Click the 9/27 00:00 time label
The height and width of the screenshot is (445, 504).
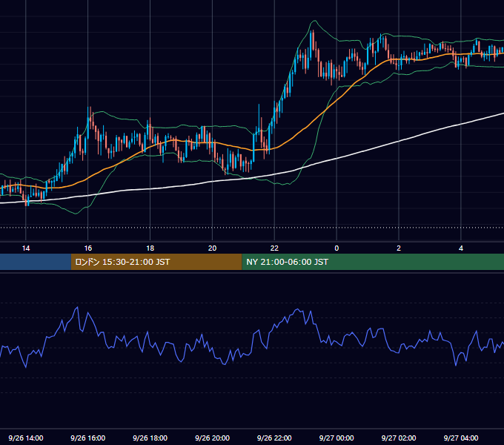tap(336, 438)
